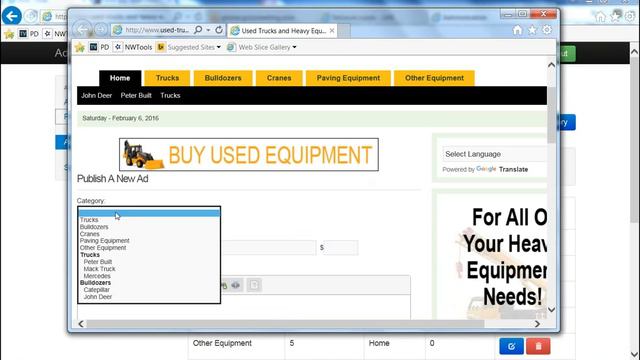This screenshot has width=640, height=360.
Task: Choose blank highlighted option in category list
Action: pyautogui.click(x=149, y=213)
